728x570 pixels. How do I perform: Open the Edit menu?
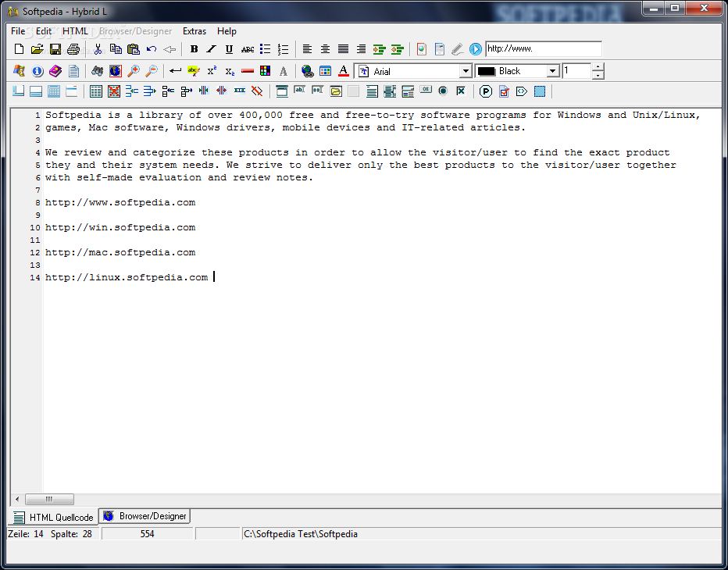coord(44,31)
